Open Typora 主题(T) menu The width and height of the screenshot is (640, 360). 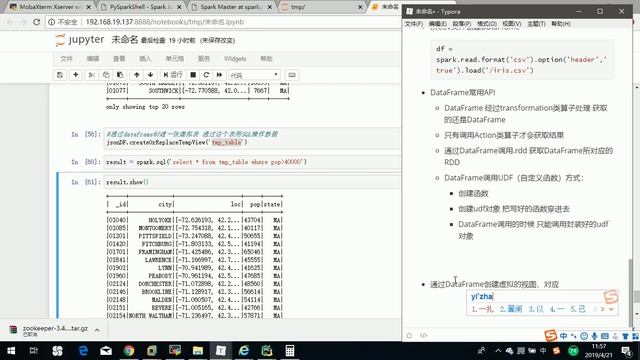tap(536, 24)
